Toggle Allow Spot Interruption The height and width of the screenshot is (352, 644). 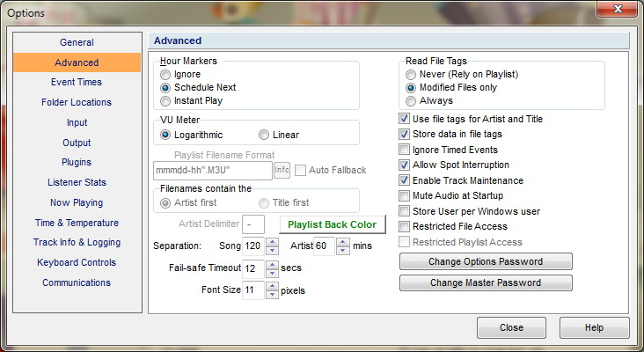click(x=404, y=165)
